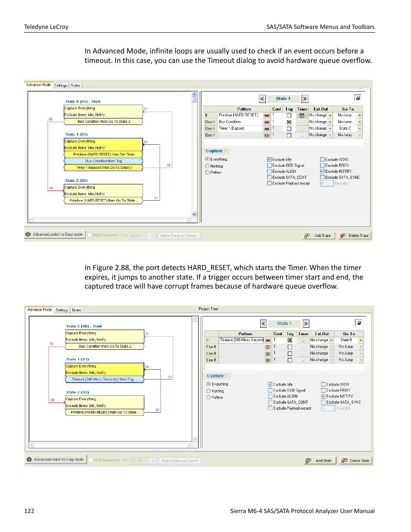Toggle Trig checkbox in Timer 1 Elapsed row

(289, 128)
